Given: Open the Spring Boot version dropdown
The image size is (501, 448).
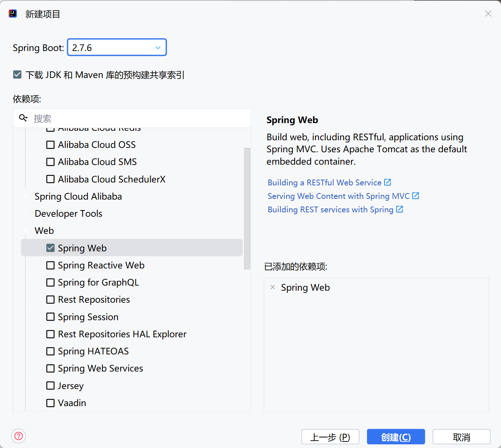Looking at the screenshot, I should 158,48.
